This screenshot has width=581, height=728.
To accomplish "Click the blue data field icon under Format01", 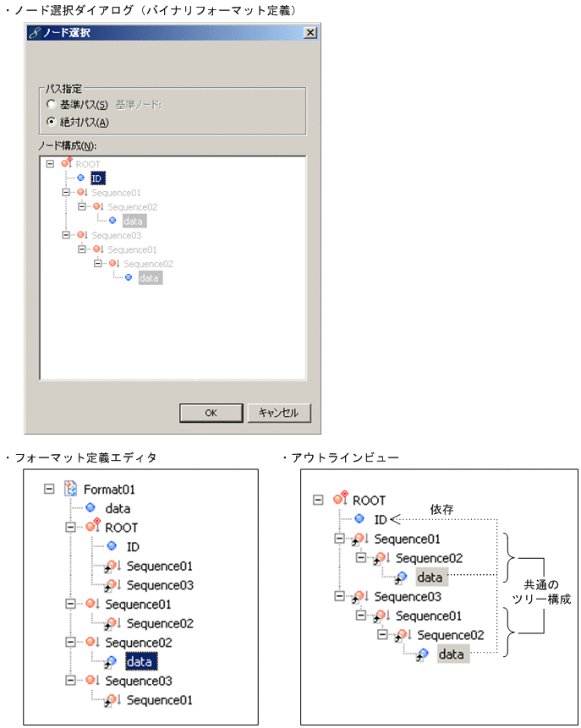I will coord(90,507).
